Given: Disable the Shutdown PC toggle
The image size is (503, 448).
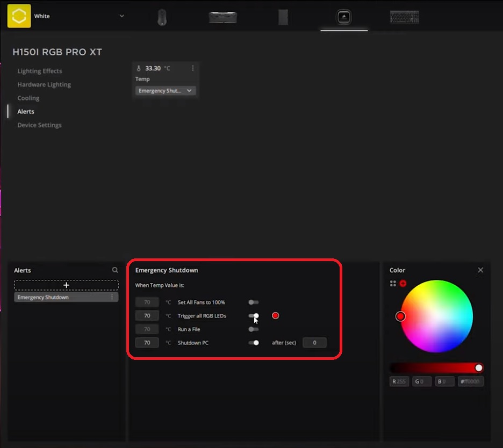Looking at the screenshot, I should coord(254,343).
